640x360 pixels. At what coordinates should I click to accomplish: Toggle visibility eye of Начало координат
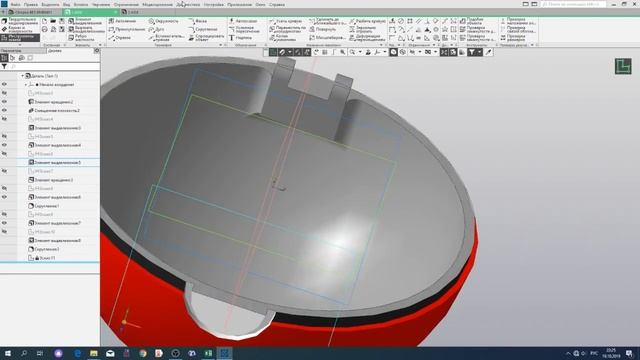pos(4,84)
